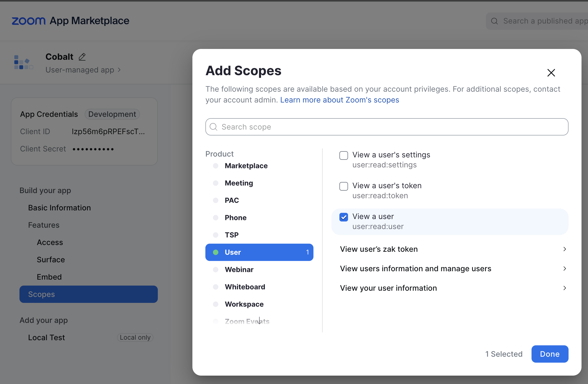The image size is (588, 384).
Task: Check the View a user's token scope
Action: [x=343, y=186]
